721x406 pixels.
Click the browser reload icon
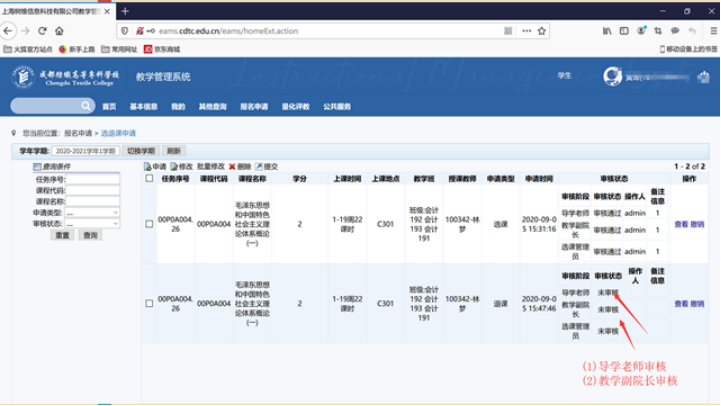41,31
